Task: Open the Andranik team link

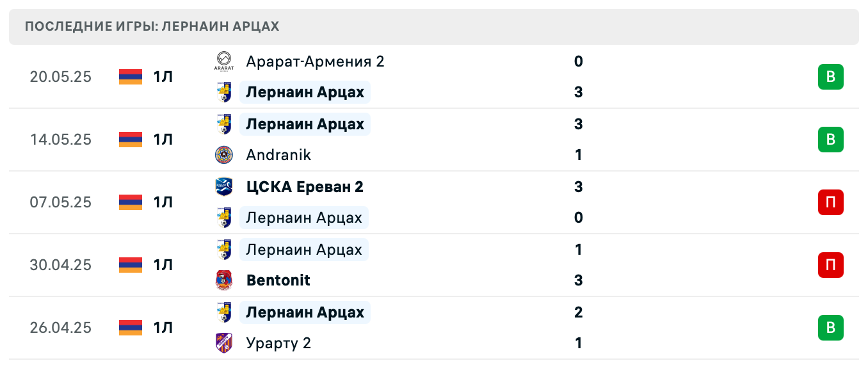Action: click(278, 155)
